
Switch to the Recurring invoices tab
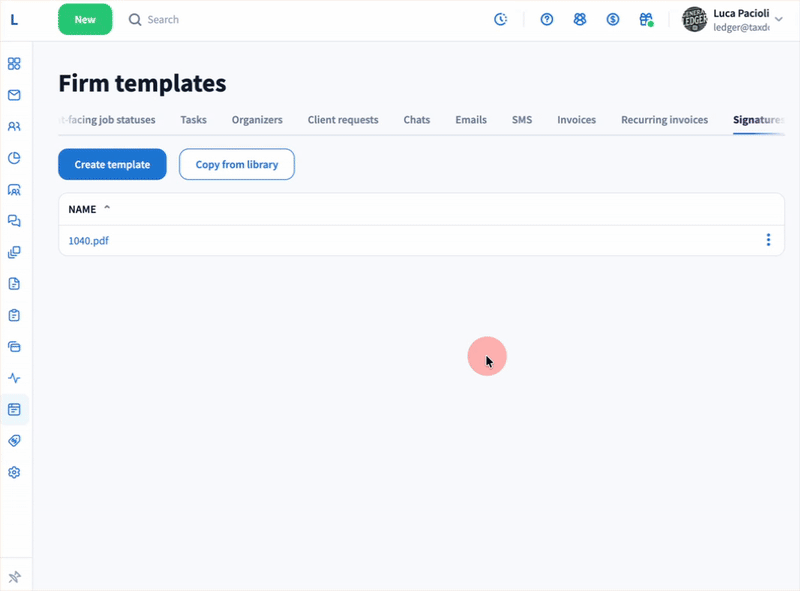(x=664, y=120)
